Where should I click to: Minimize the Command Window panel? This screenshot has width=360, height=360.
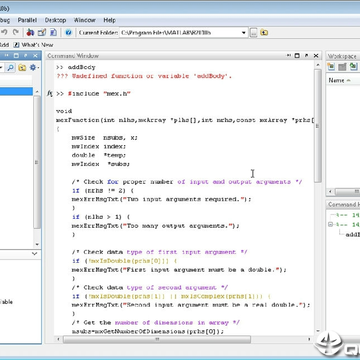tap(289, 56)
